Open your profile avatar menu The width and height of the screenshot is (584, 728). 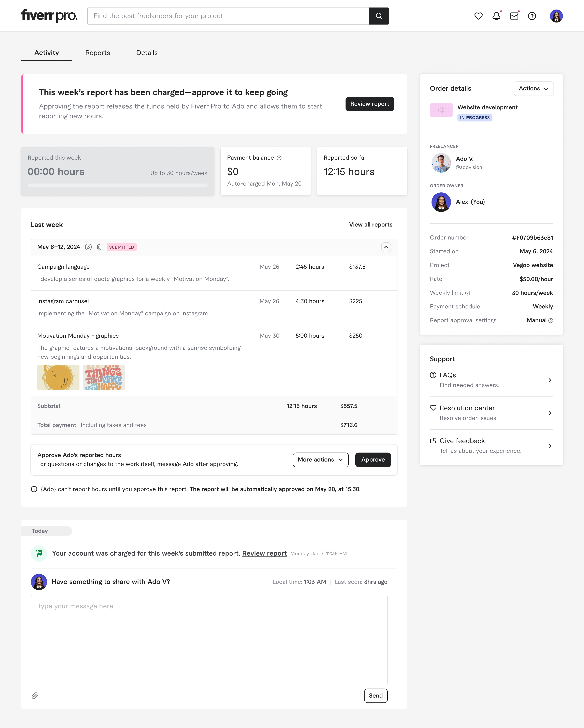(557, 16)
